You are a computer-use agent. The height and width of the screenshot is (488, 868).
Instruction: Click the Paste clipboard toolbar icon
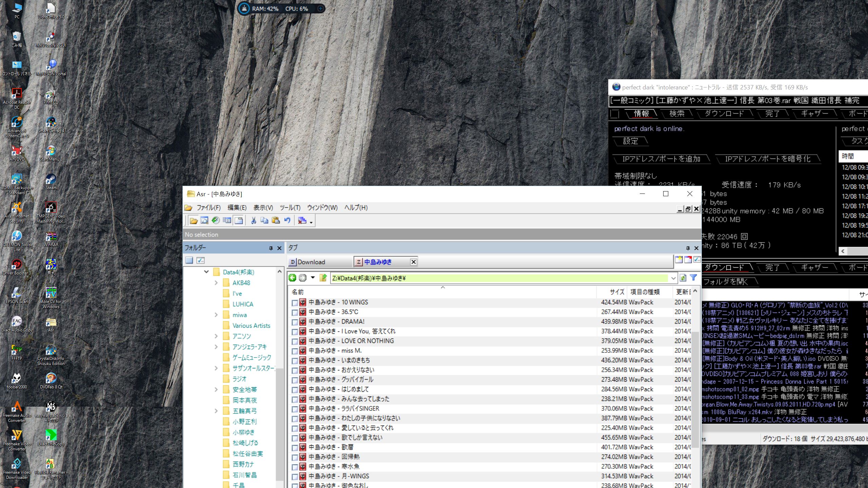tap(276, 221)
